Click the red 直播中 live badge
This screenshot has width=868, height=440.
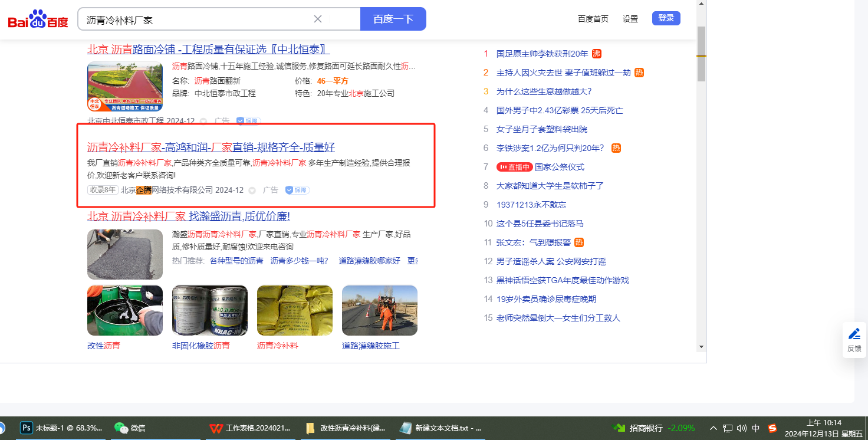point(514,167)
